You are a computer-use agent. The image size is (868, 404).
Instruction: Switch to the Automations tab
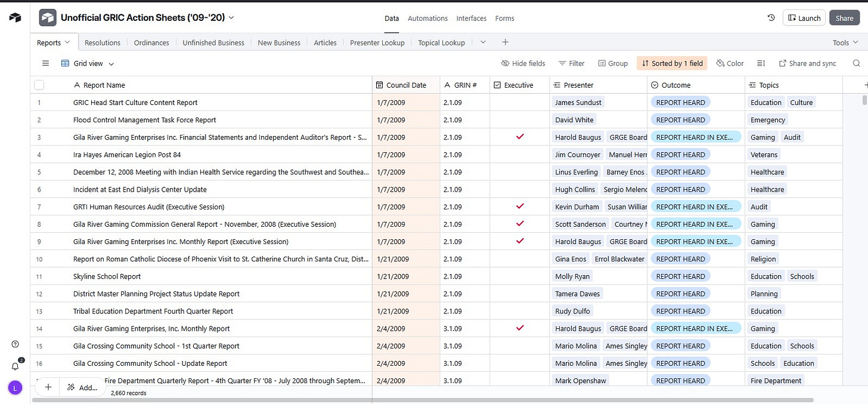tap(427, 18)
